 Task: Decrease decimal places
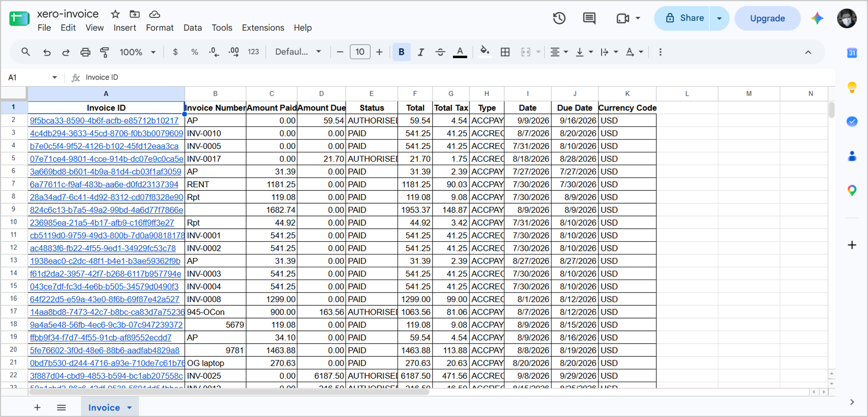[214, 52]
